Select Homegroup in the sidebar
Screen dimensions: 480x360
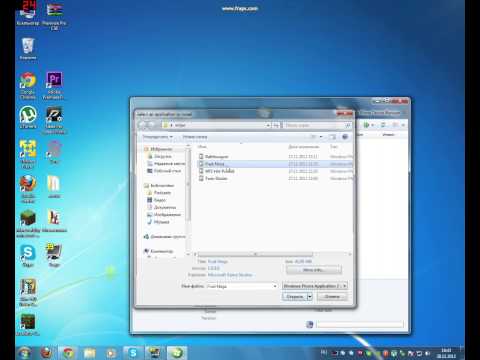(x=164, y=237)
